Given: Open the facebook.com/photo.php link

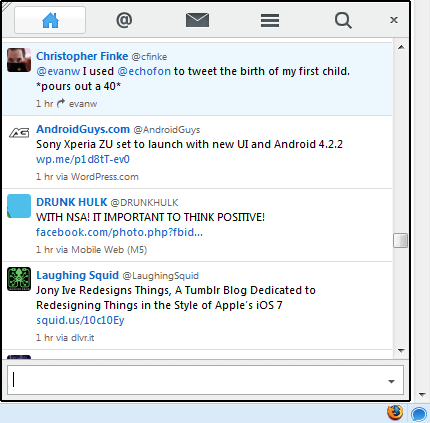Looking at the screenshot, I should (x=119, y=232).
